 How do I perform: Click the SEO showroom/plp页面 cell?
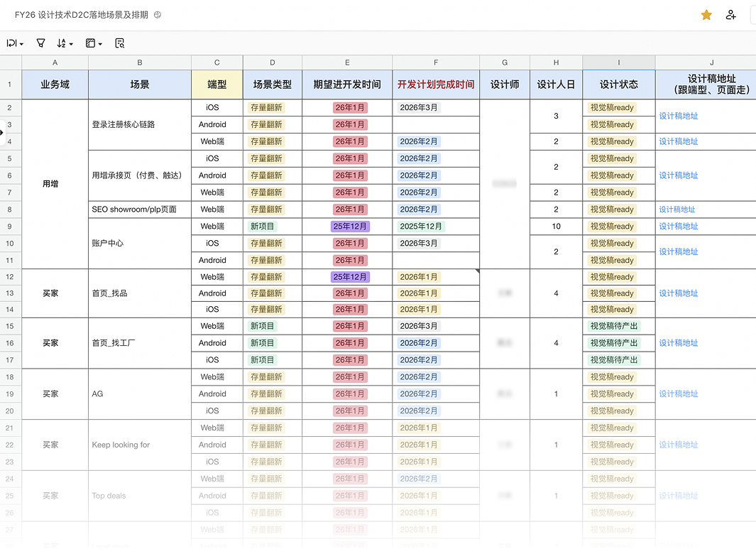140,210
